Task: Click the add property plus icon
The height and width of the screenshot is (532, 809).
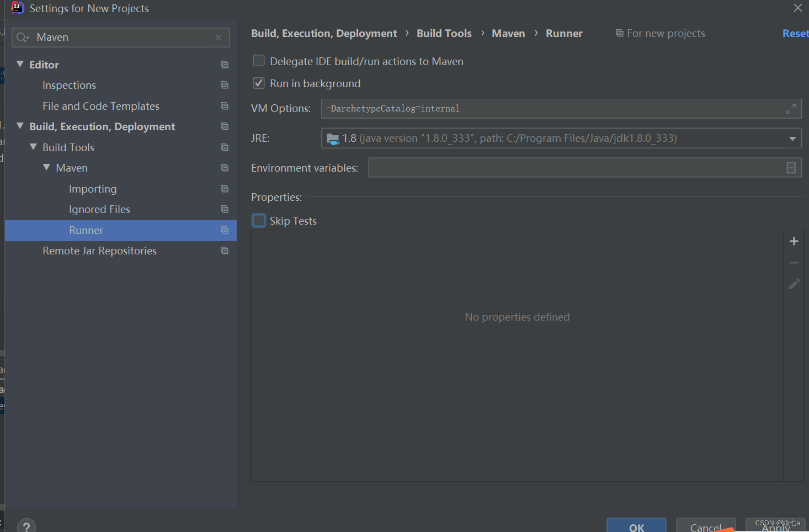Action: [794, 241]
